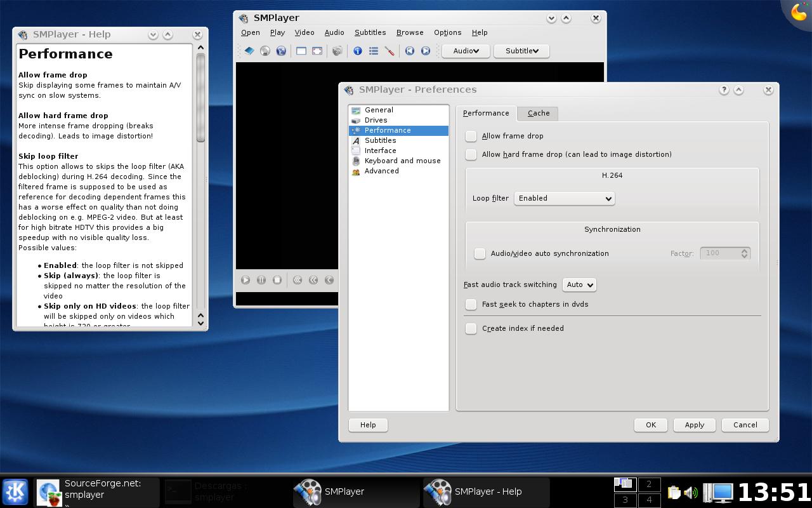Click Cancel in the Preferences dialog
812x508 pixels.
coord(745,425)
